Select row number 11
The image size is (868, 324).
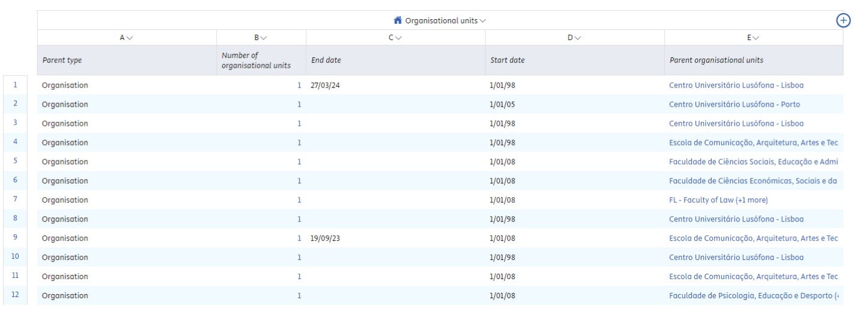16,276
